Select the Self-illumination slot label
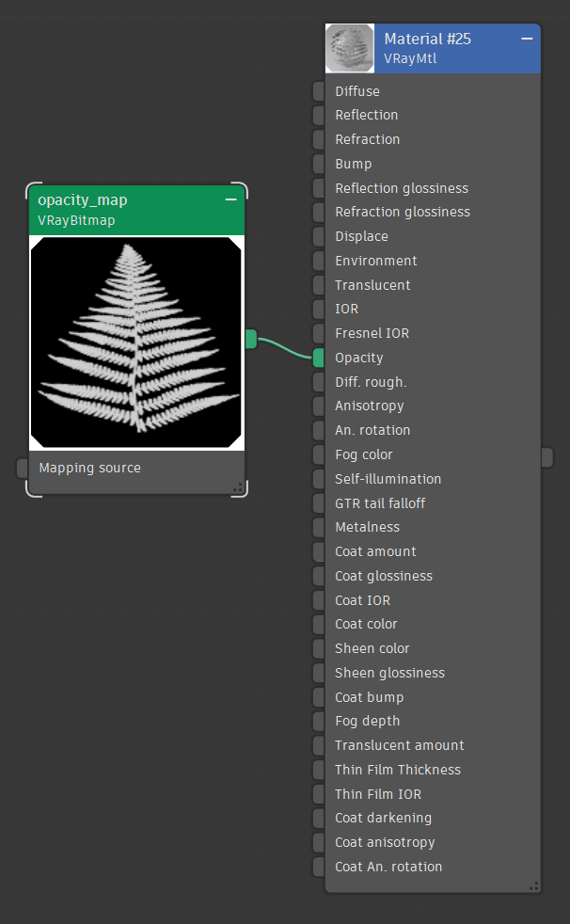Screen dimensions: 570x924 [x=388, y=479]
